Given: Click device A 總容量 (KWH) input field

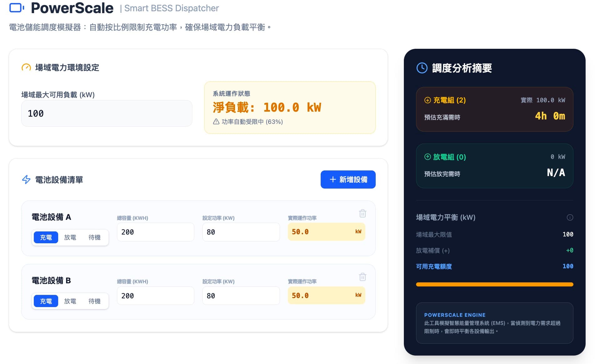Looking at the screenshot, I should (x=155, y=232).
